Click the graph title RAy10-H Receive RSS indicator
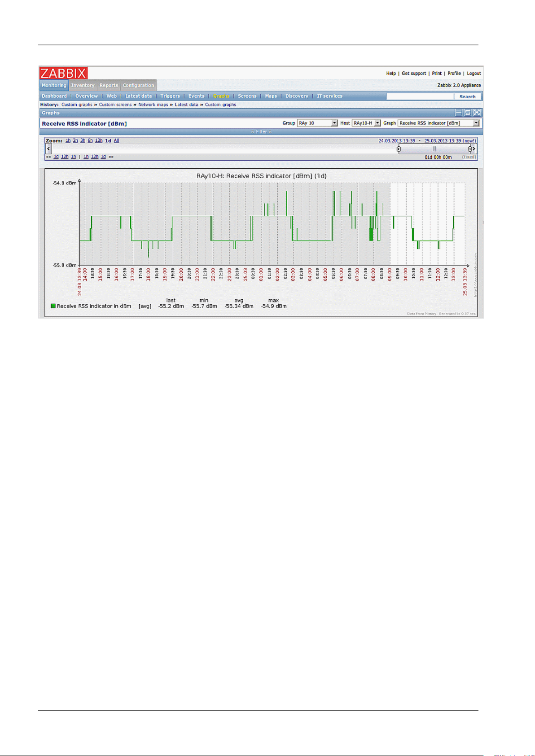The width and height of the screenshot is (535, 756). [261, 176]
